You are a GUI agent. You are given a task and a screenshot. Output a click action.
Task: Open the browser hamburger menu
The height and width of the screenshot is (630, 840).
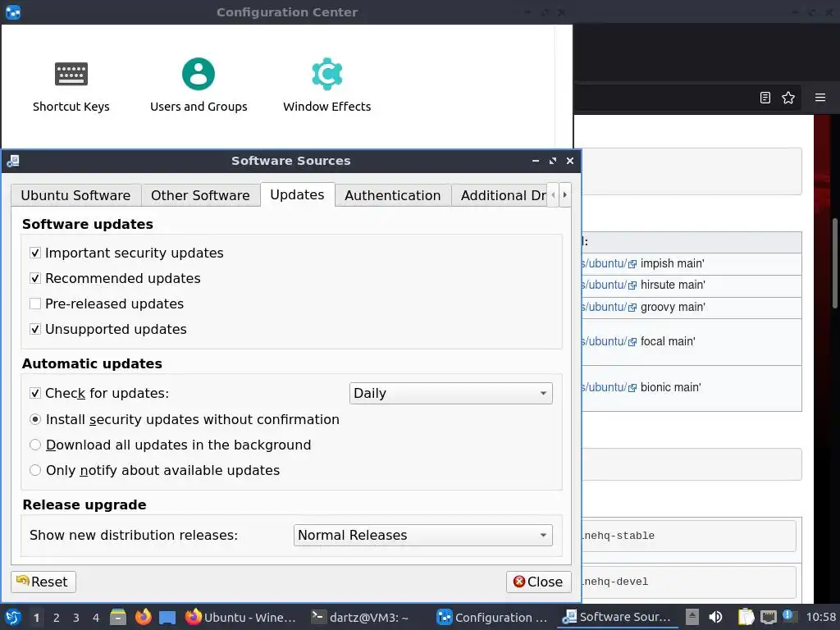point(820,98)
